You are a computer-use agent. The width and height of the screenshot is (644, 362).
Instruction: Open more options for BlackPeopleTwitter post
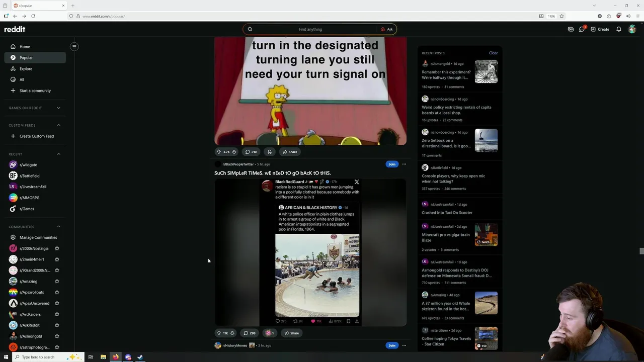(404, 164)
